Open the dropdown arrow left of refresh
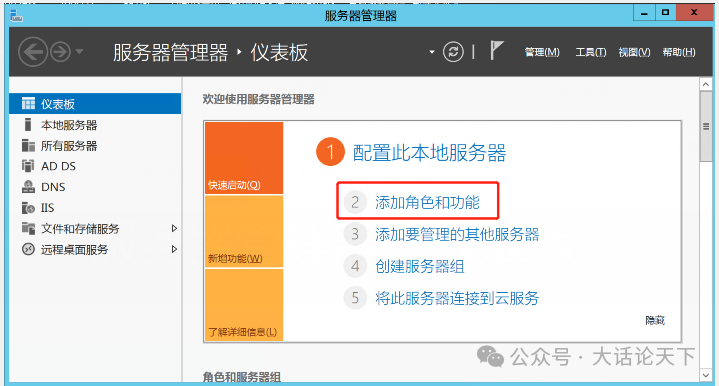 pos(431,52)
